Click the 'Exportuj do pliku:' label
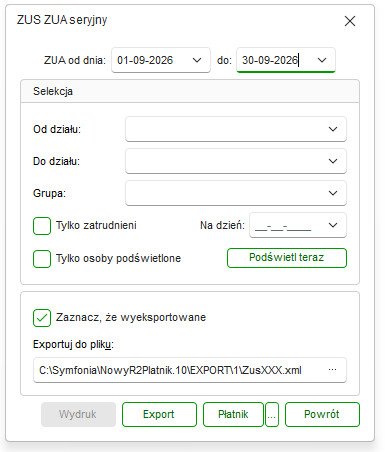The image size is (385, 452). pos(73,344)
